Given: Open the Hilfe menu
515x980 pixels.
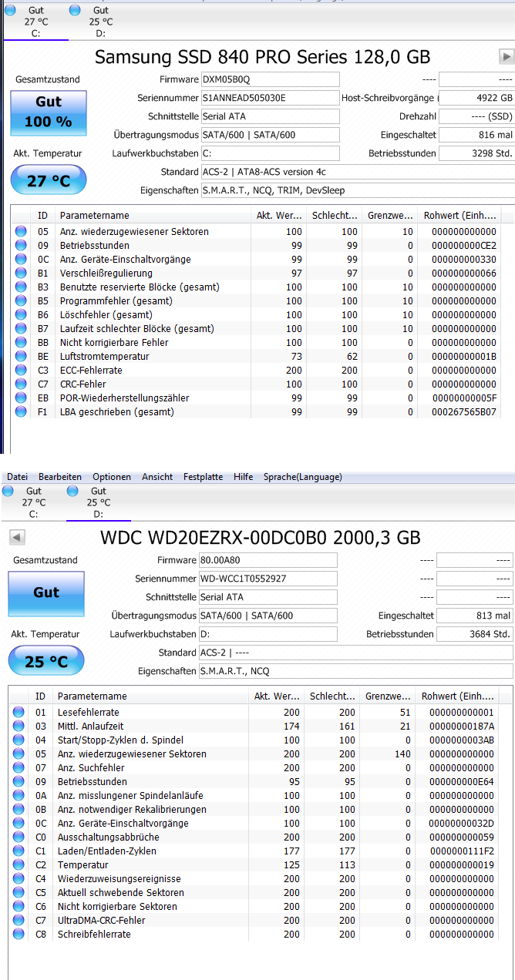Looking at the screenshot, I should 243,477.
